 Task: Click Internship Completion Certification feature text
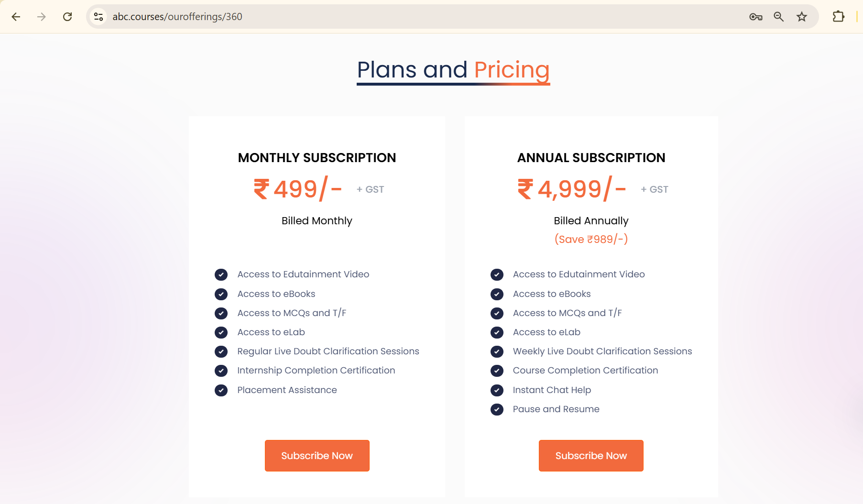[x=316, y=371]
